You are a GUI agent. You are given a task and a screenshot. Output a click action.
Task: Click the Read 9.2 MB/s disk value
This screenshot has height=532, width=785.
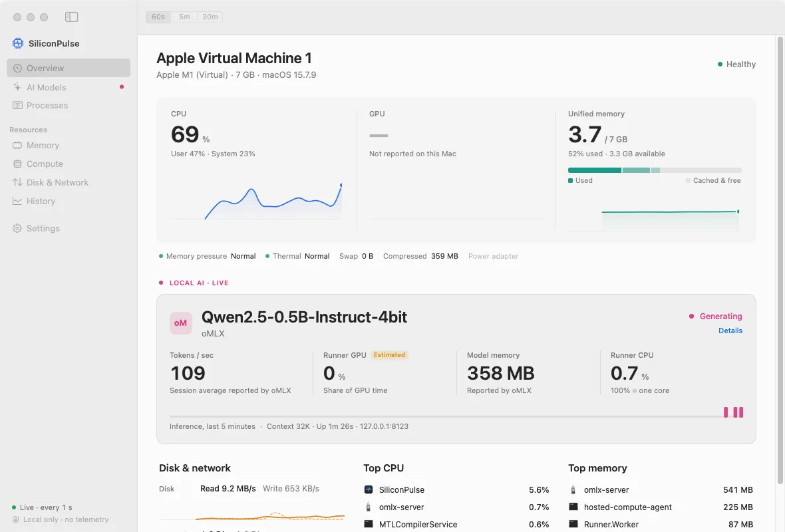click(x=228, y=489)
